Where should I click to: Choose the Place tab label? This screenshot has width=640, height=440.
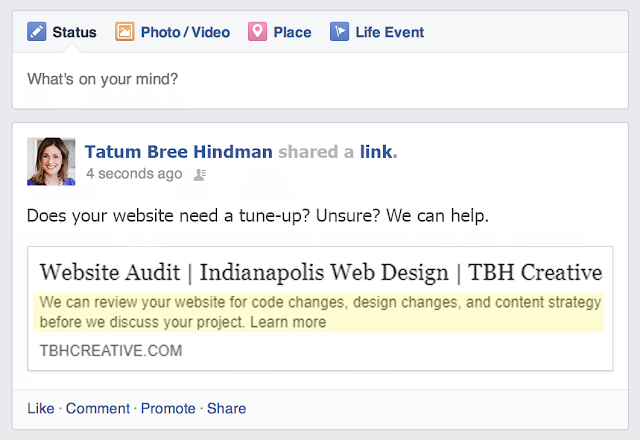pos(292,32)
